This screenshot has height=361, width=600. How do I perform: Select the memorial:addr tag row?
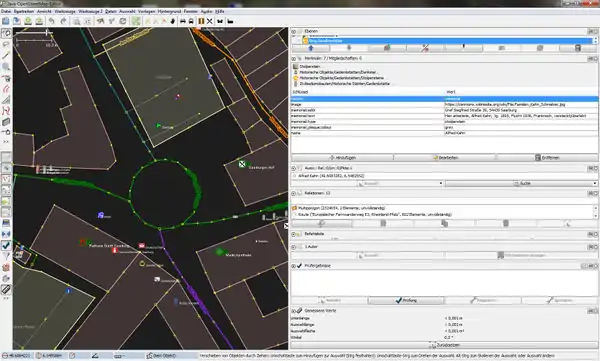tap(444, 110)
